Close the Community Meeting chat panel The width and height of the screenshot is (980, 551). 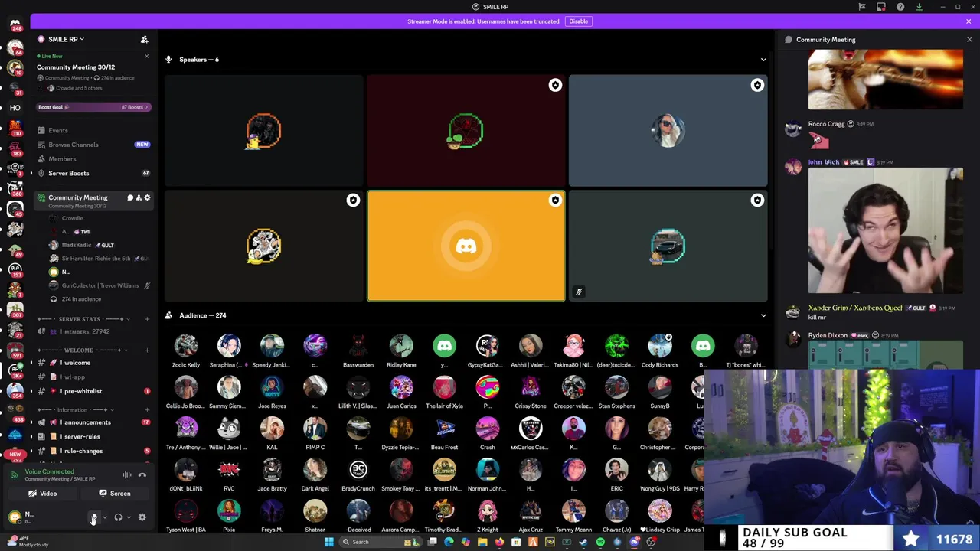click(x=969, y=40)
